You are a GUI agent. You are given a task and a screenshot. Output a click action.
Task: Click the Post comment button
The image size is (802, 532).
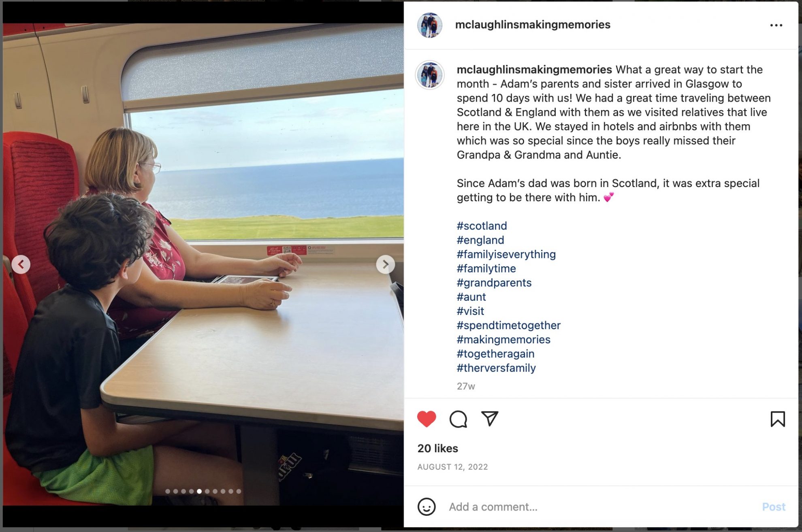click(773, 506)
